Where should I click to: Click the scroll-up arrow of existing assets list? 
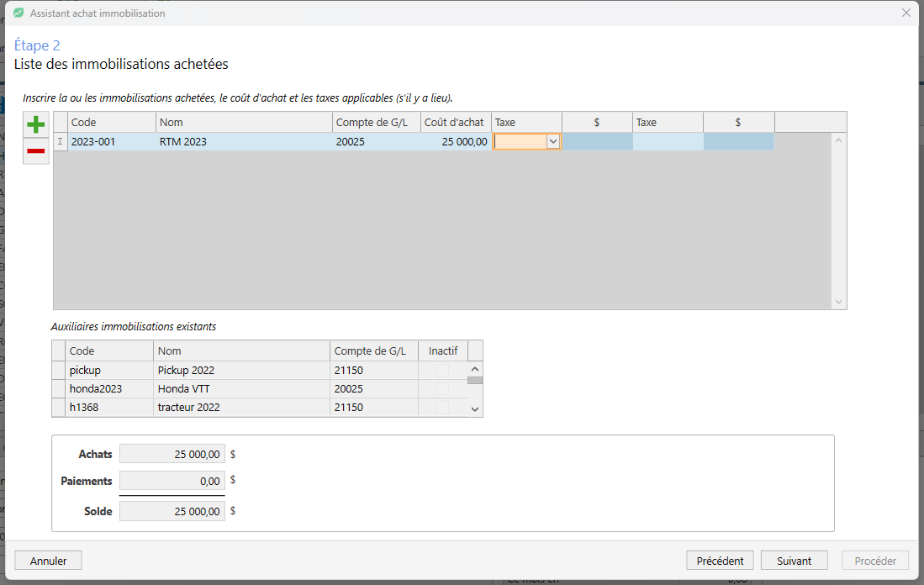coord(475,369)
